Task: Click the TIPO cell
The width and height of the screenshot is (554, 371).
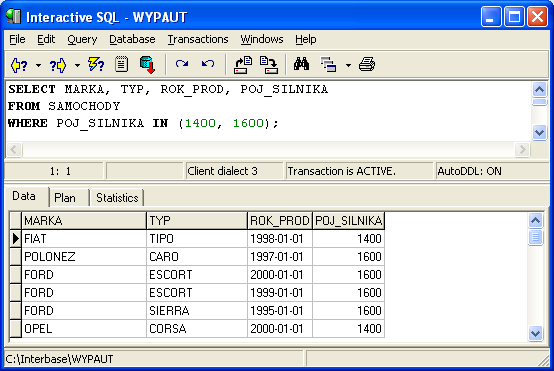Action: (x=197, y=239)
